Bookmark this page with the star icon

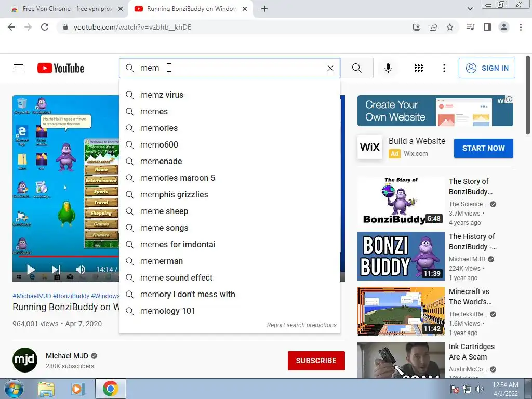[450, 27]
